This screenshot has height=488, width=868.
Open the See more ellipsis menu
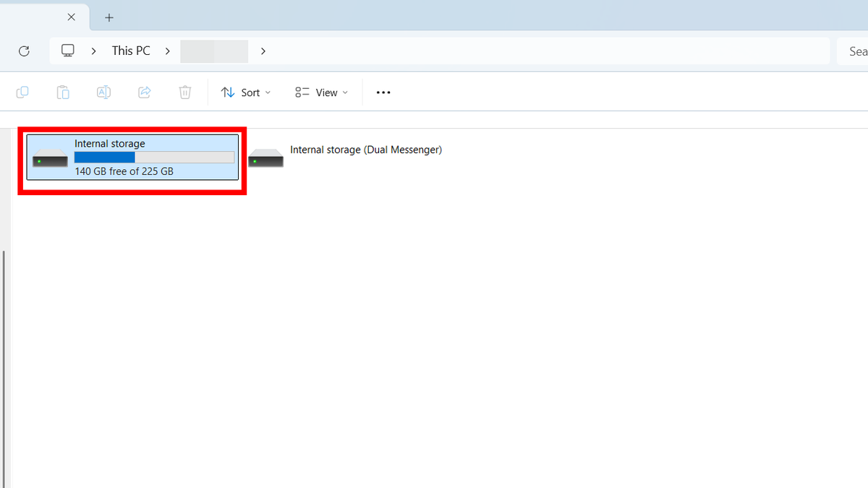pyautogui.click(x=383, y=93)
